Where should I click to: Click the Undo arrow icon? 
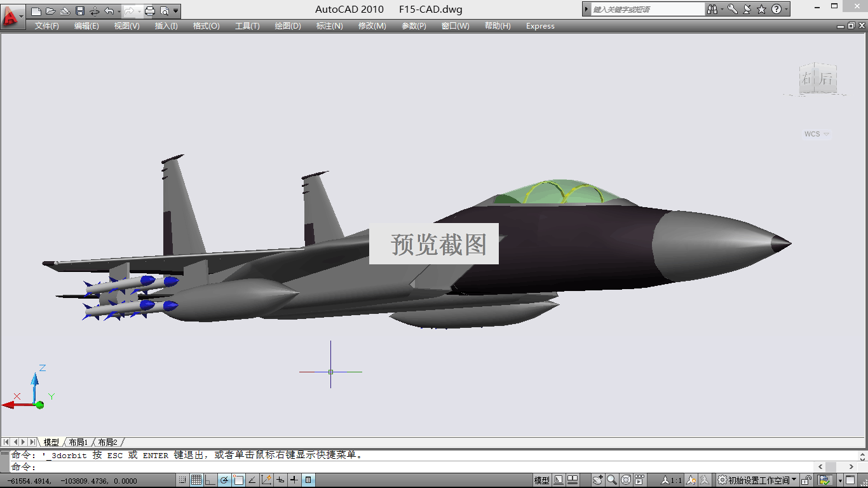[109, 11]
